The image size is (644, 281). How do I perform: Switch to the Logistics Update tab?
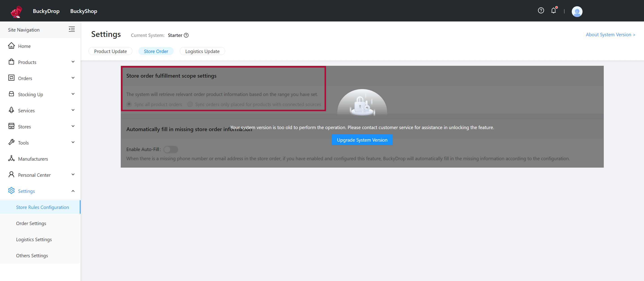tap(203, 51)
